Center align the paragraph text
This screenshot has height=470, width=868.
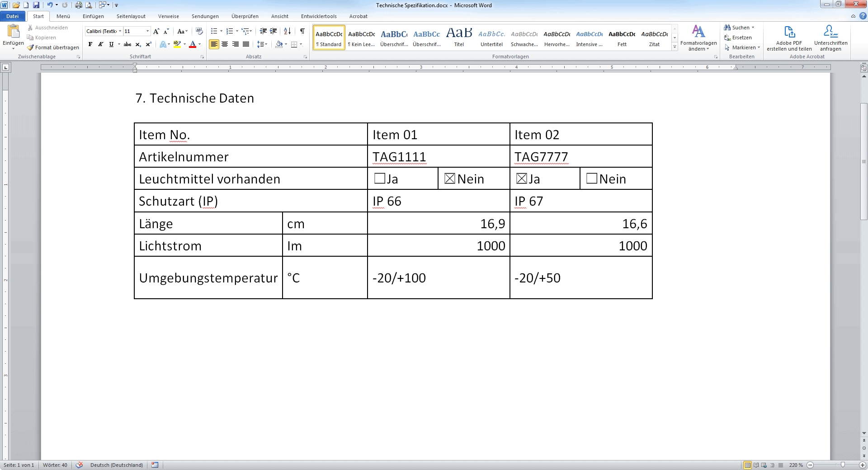pos(225,44)
